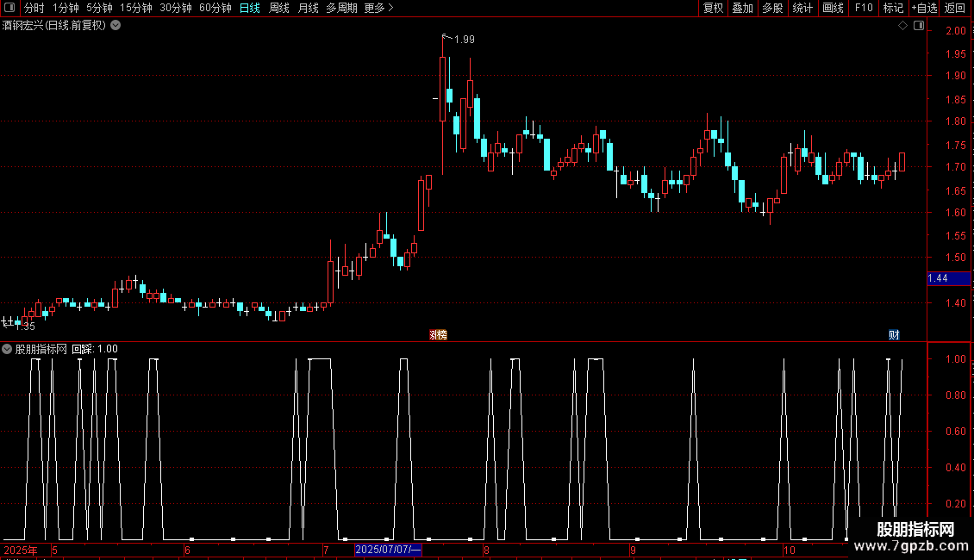Select the 5分钟 period tab

(99, 8)
